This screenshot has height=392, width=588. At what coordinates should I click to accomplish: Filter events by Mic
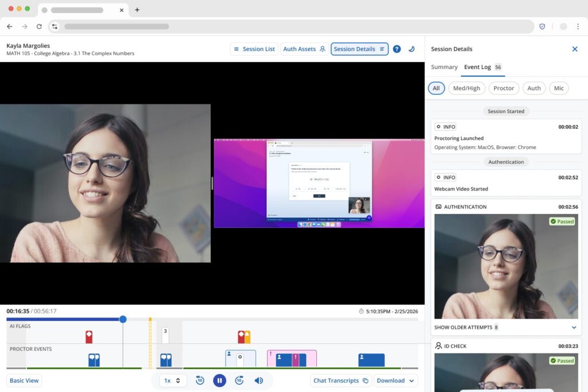[559, 88]
